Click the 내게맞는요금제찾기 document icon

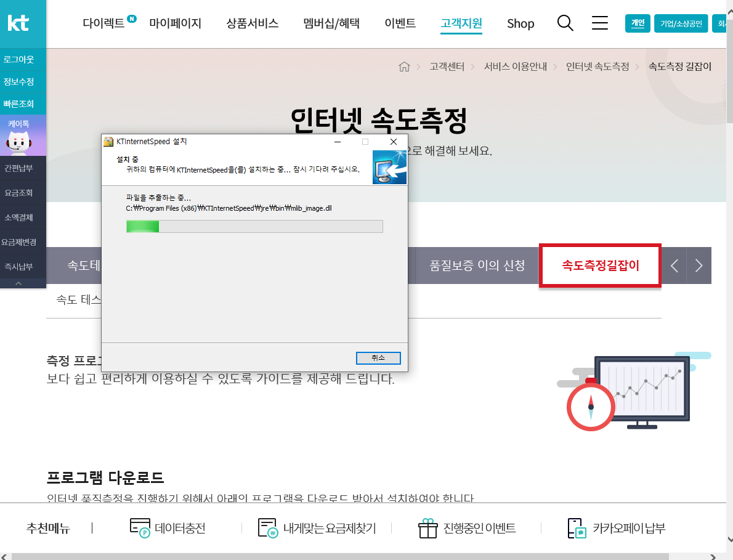coord(268,528)
